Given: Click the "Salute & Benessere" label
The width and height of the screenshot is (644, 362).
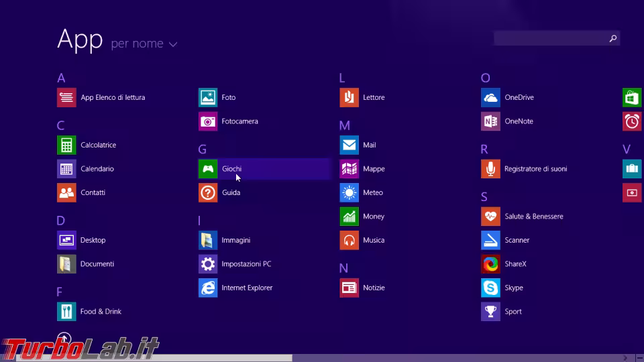Looking at the screenshot, I should 533,217.
